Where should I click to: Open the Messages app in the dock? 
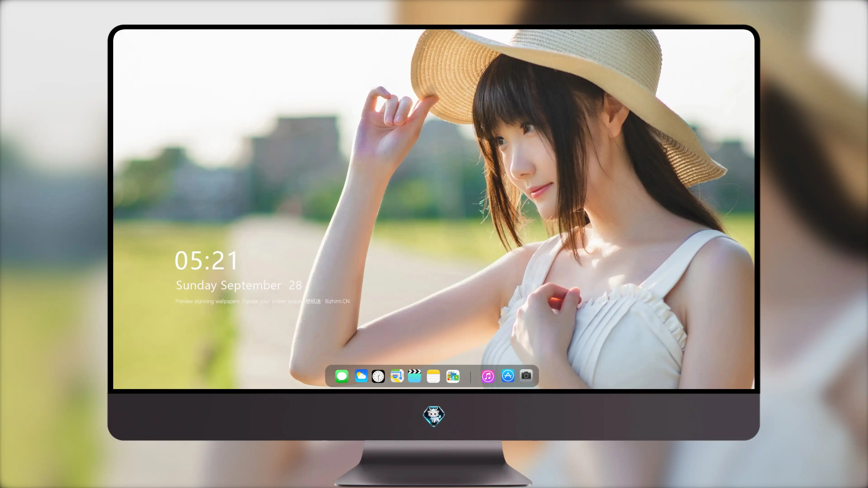click(x=342, y=376)
